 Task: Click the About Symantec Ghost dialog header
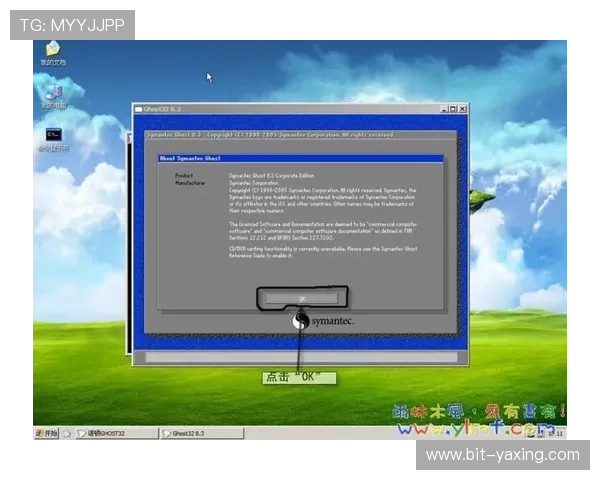300,158
